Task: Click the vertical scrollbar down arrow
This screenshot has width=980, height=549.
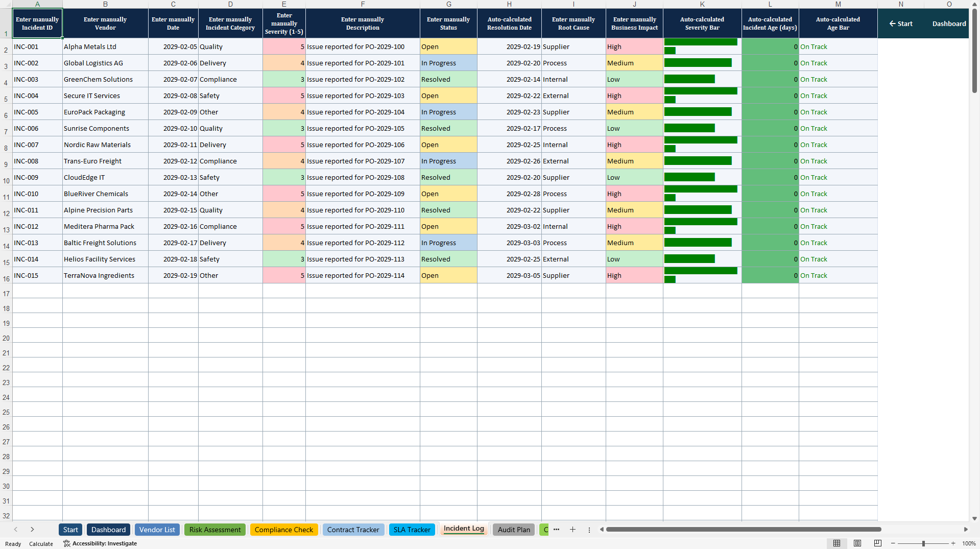Action: (974, 518)
